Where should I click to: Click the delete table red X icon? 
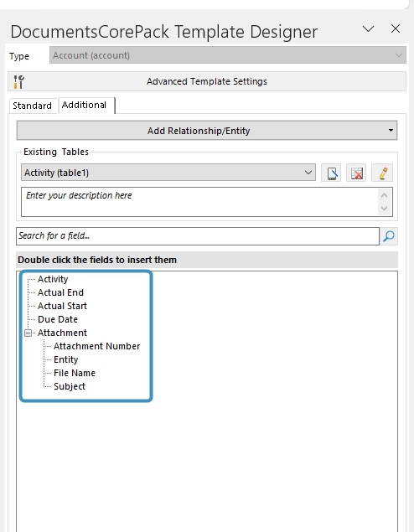tap(356, 173)
